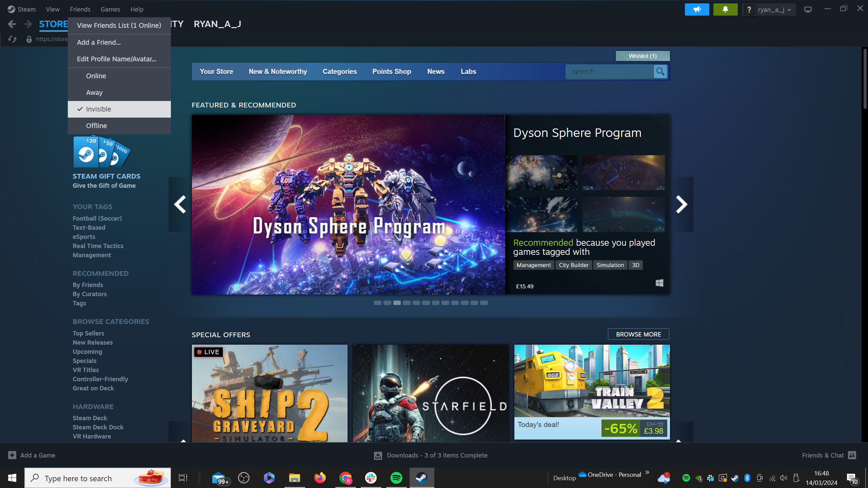The image size is (868, 488).
Task: Open Ship Graveyard Simulator 2 card
Action: (x=270, y=393)
